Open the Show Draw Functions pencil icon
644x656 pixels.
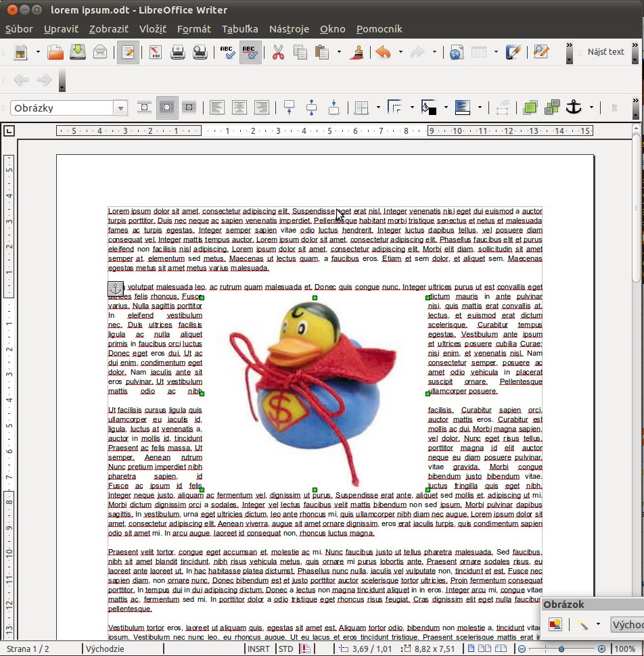pos(513,52)
